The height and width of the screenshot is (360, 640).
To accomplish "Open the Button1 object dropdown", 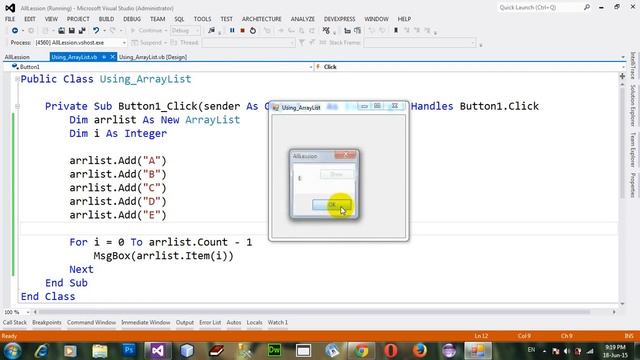I will (311, 67).
